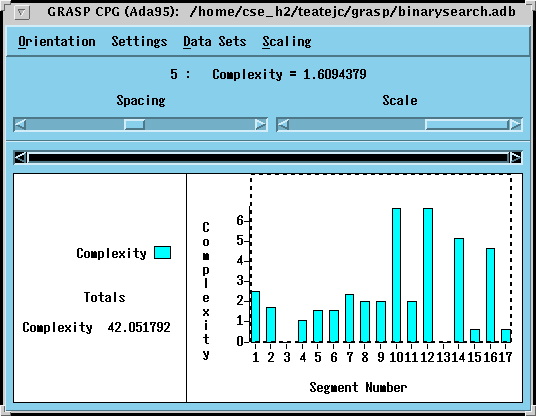Open the Data Sets menu

(215, 41)
